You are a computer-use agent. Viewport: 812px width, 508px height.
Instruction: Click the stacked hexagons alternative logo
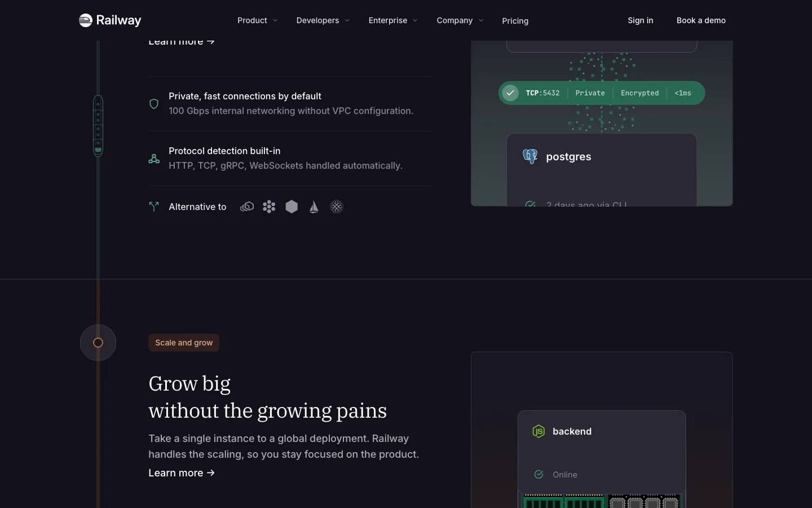[247, 207]
